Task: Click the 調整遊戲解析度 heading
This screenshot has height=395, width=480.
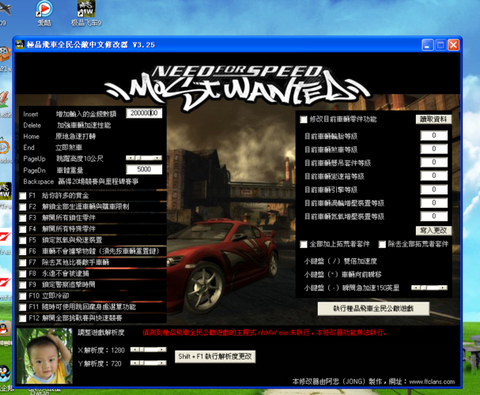Action: point(101,332)
